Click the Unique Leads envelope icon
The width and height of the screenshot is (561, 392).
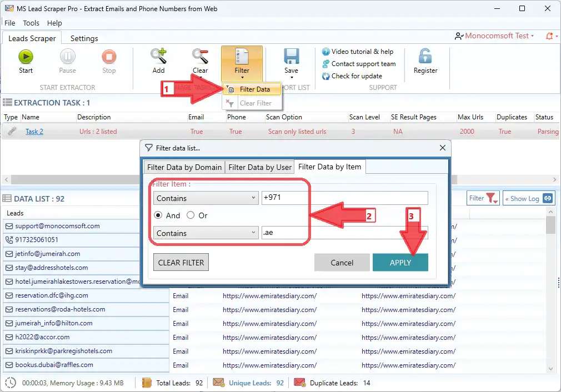coord(219,383)
